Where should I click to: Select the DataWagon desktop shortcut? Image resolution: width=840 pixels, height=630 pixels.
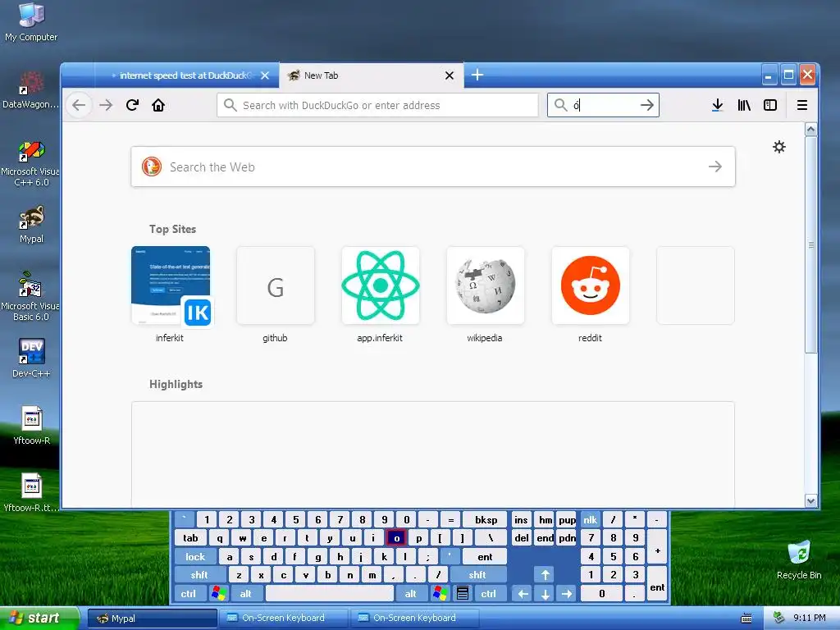(31, 90)
